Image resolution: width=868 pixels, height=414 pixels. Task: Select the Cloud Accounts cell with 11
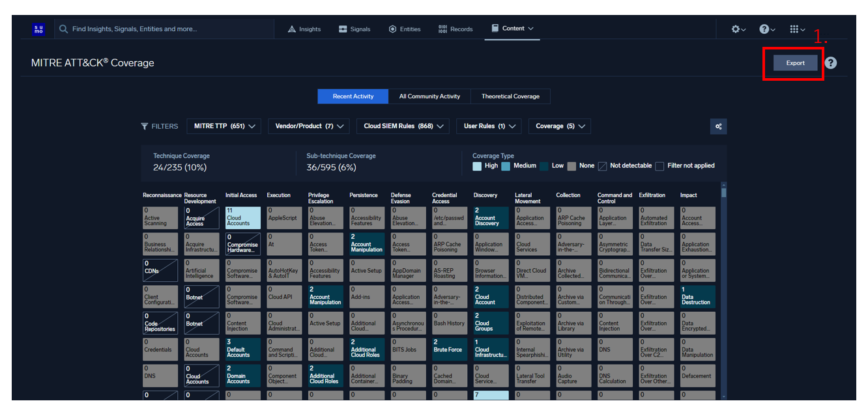pyautogui.click(x=243, y=218)
